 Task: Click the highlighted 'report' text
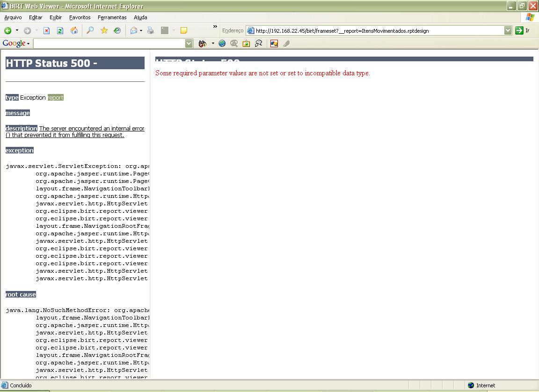coord(56,98)
